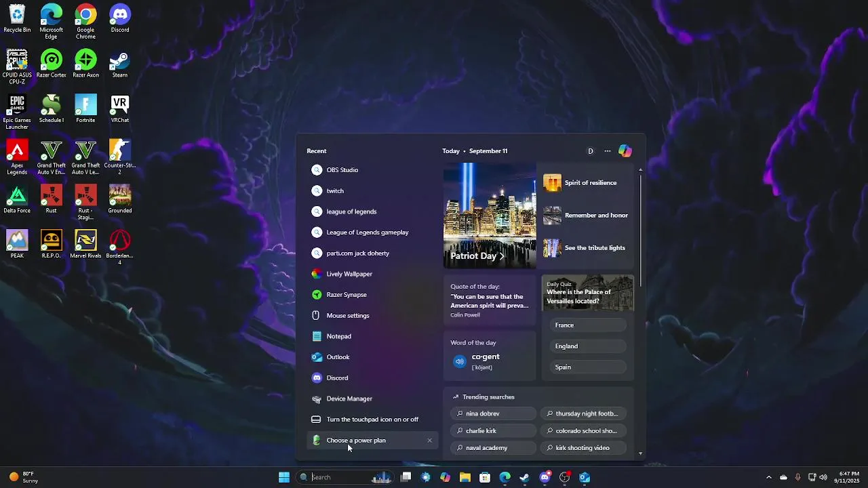Select the Razer Axon desktop icon
Image resolution: width=868 pixels, height=488 pixels.
click(x=85, y=64)
